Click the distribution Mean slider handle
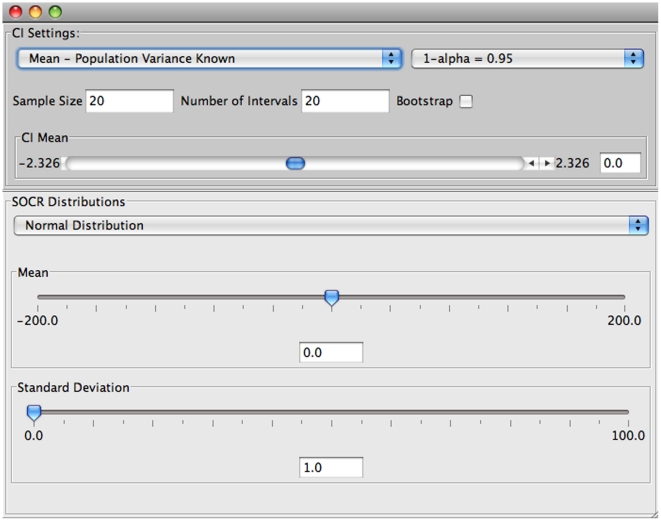The height and width of the screenshot is (521, 661). click(x=332, y=298)
